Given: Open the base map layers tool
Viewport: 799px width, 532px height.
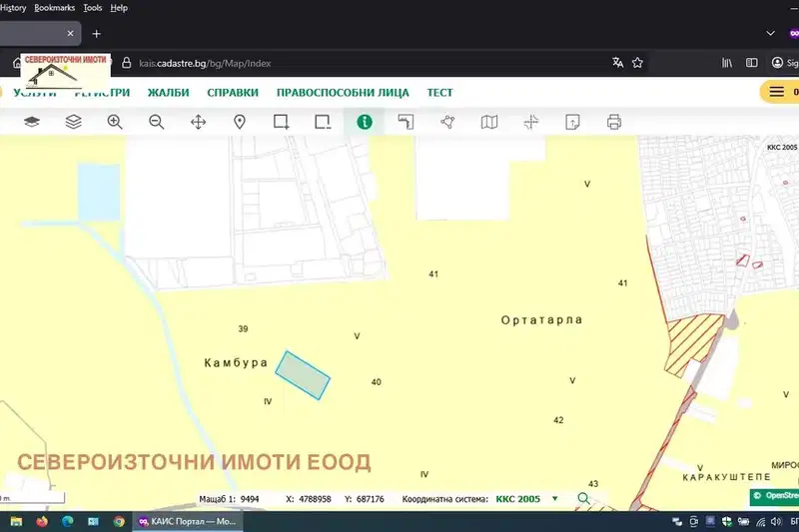Looking at the screenshot, I should [x=32, y=122].
